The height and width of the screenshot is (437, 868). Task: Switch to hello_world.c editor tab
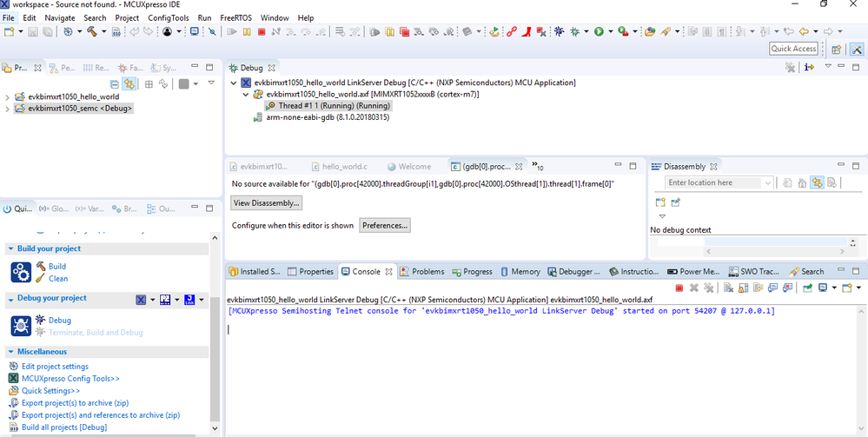pyautogui.click(x=340, y=166)
